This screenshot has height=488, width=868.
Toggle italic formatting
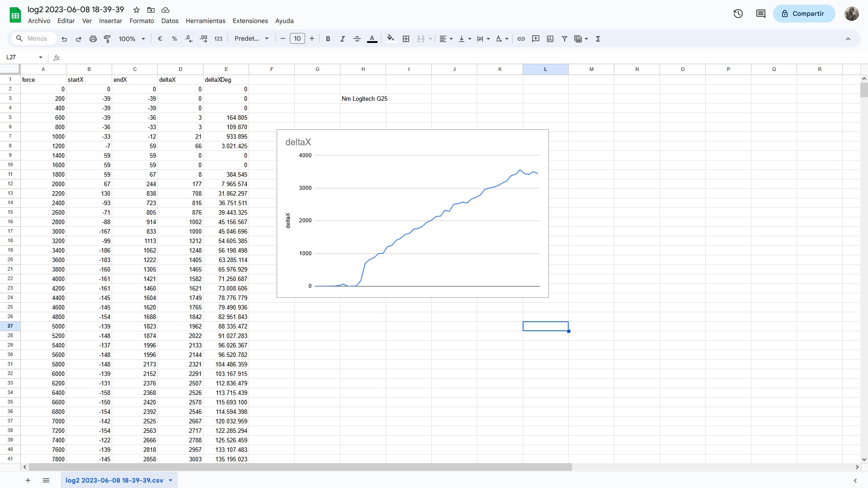coord(343,39)
